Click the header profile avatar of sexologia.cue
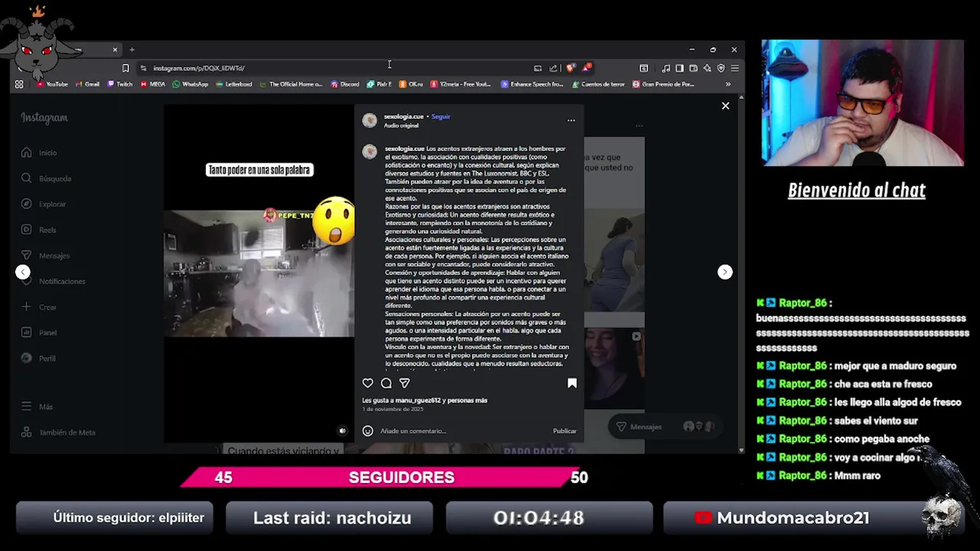This screenshot has height=551, width=980. coord(370,121)
